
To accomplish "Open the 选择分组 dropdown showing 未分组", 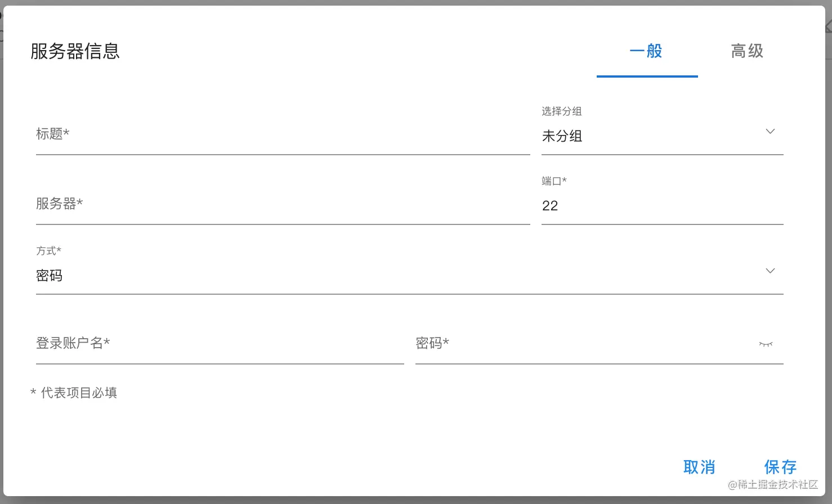I will [662, 130].
